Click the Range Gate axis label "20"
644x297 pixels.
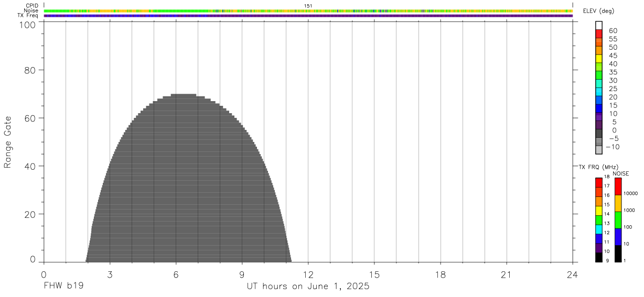pos(30,215)
